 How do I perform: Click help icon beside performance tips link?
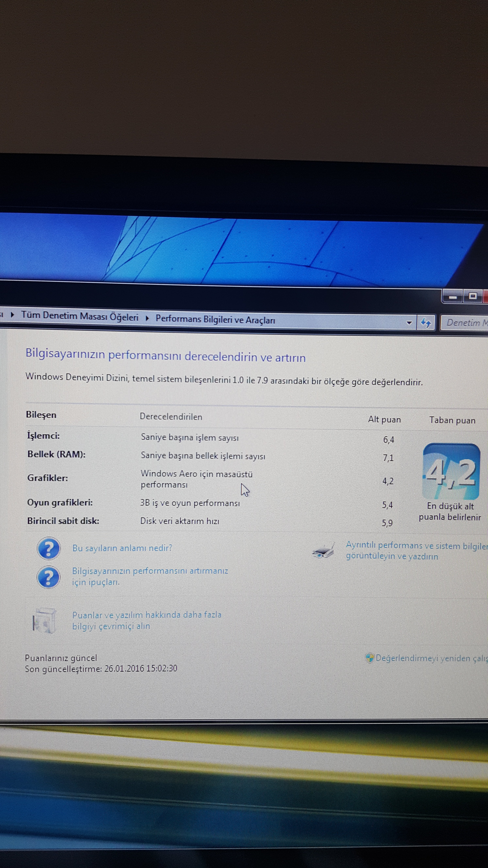click(x=48, y=577)
